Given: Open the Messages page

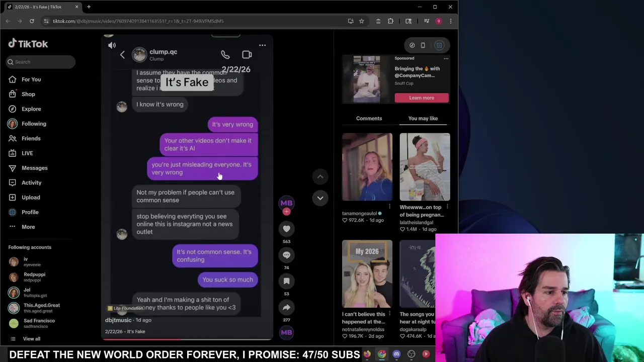Looking at the screenshot, I should click(34, 168).
